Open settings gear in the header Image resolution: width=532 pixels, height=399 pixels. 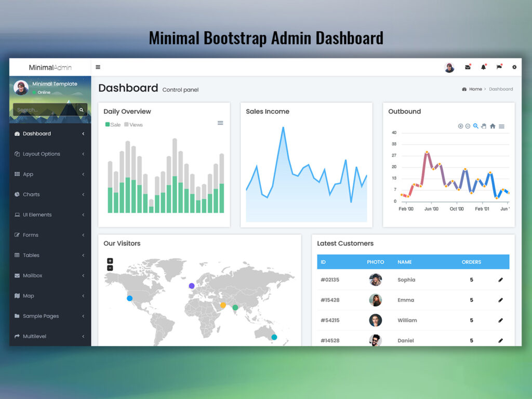[x=514, y=67]
